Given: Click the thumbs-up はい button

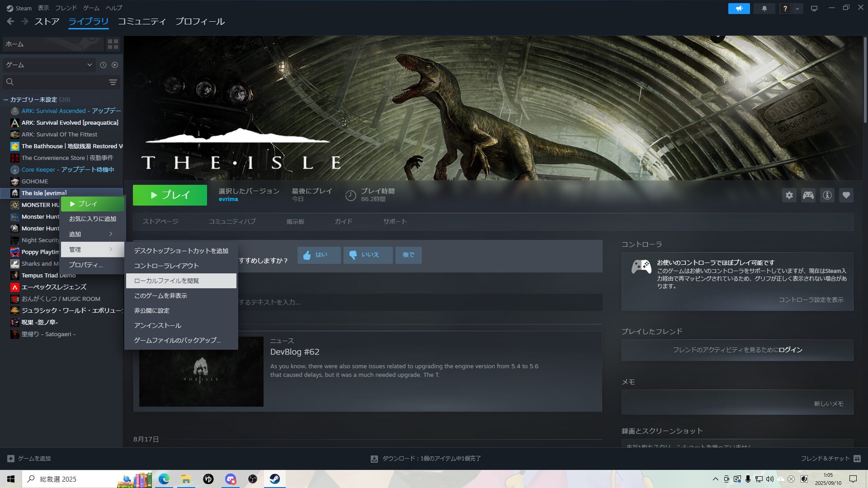Looking at the screenshot, I should 319,255.
